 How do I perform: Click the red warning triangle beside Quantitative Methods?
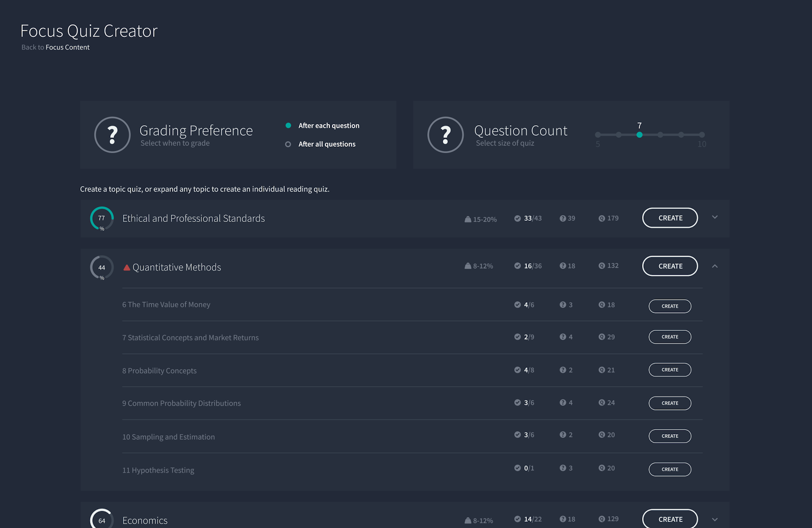point(126,267)
